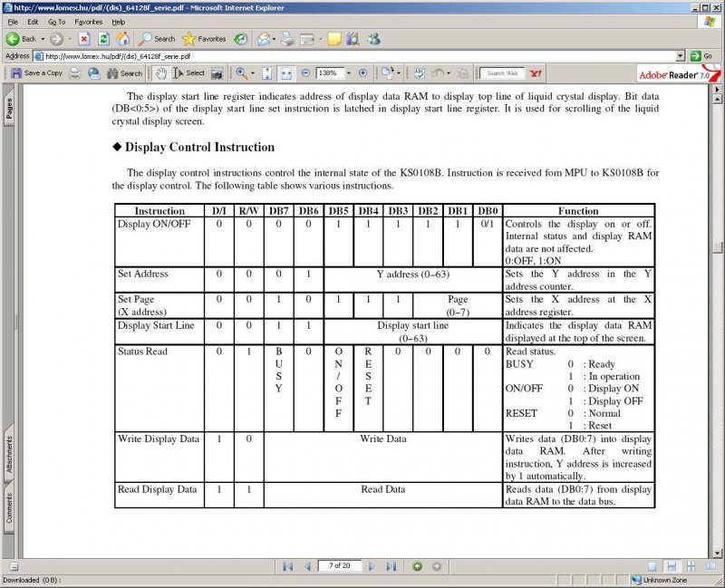
Task: Click the Rotate/page tools document icon
Action: [387, 73]
